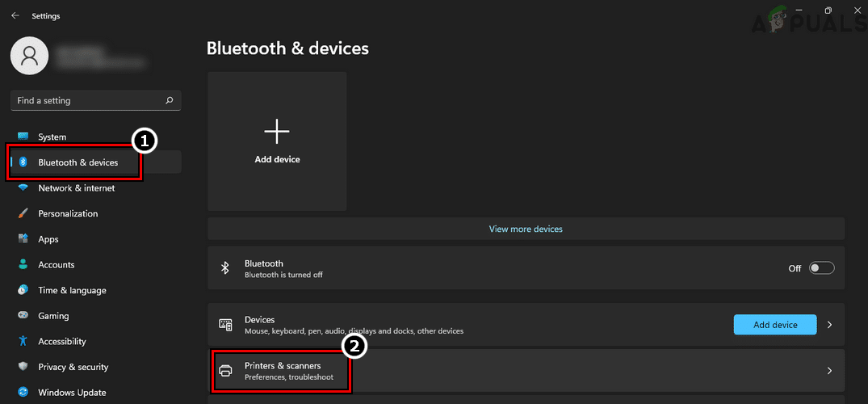The width and height of the screenshot is (868, 404).
Task: Expand Devices row with chevron arrow
Action: pyautogui.click(x=829, y=325)
